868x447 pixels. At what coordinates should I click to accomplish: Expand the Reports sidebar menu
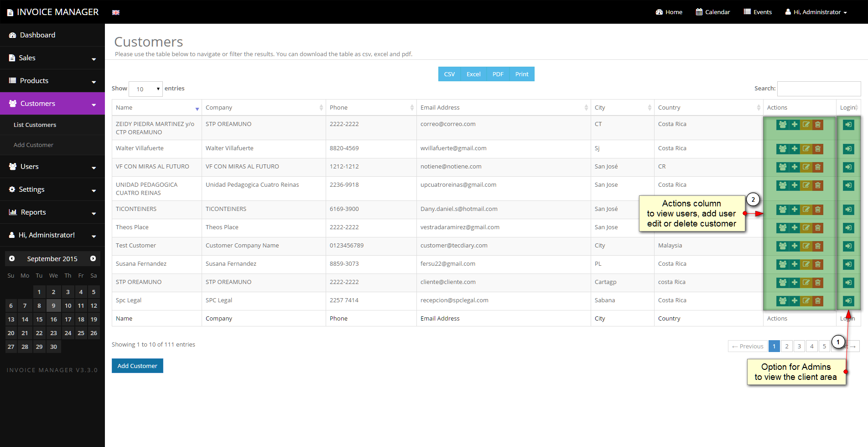(x=52, y=212)
